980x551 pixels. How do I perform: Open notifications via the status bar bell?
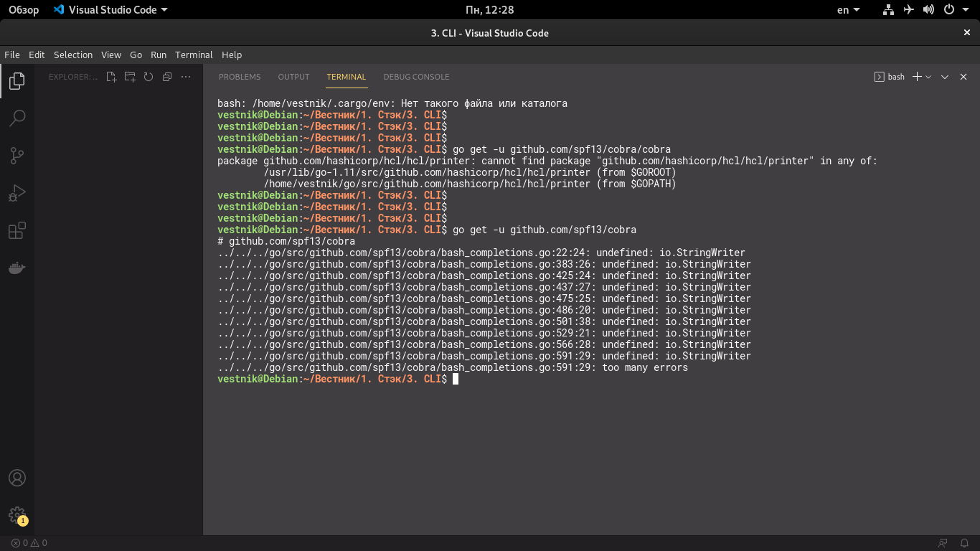[965, 543]
